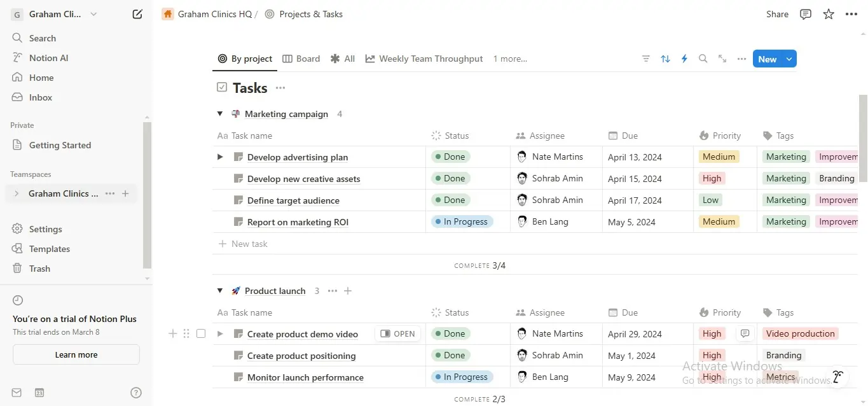Click the Product launch group ellipsis
The width and height of the screenshot is (868, 406).
pos(332,291)
